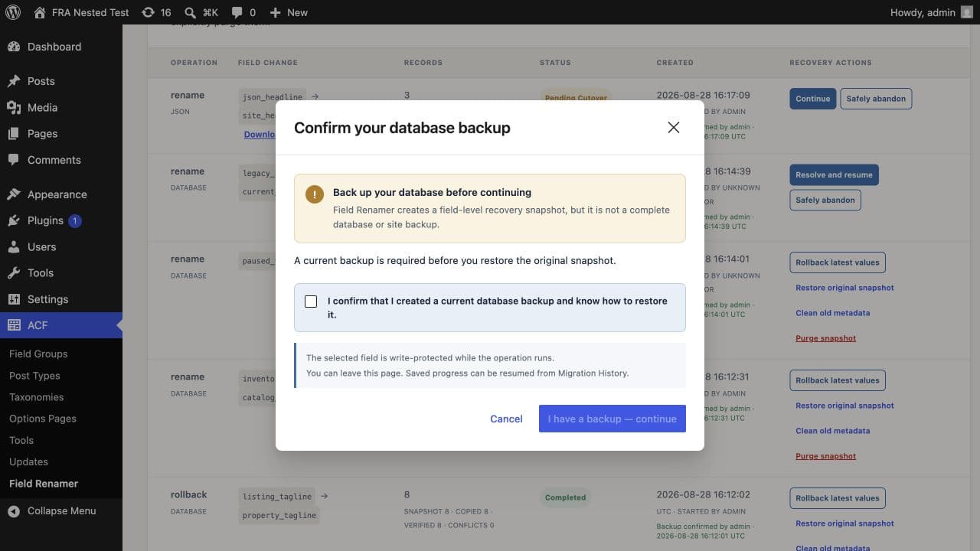980x551 pixels.
Task: Cancel the backup confirmation dialog
Action: click(x=506, y=419)
